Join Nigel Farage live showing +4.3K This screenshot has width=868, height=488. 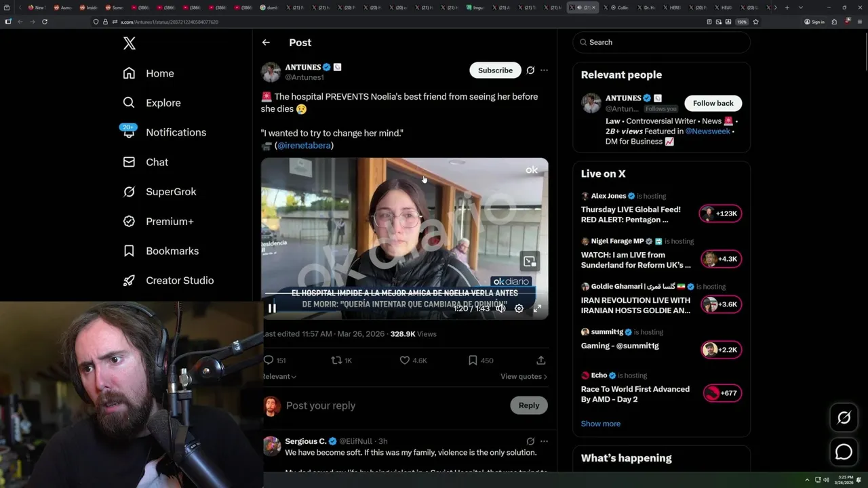tap(721, 259)
